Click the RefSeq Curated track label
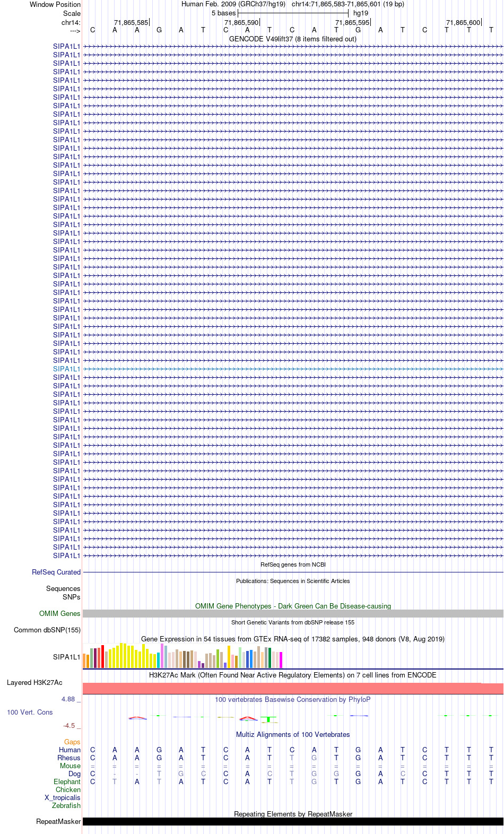 (x=56, y=572)
